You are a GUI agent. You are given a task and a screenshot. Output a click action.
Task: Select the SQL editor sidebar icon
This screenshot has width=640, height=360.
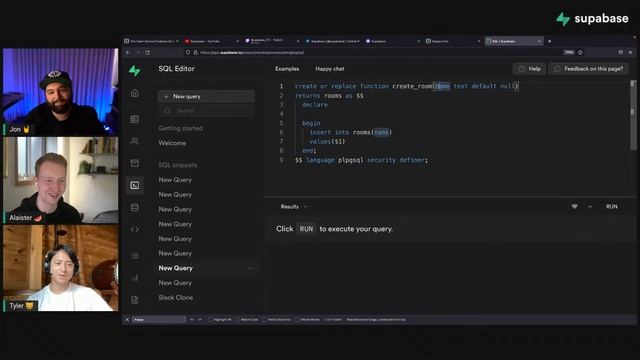tap(135, 185)
